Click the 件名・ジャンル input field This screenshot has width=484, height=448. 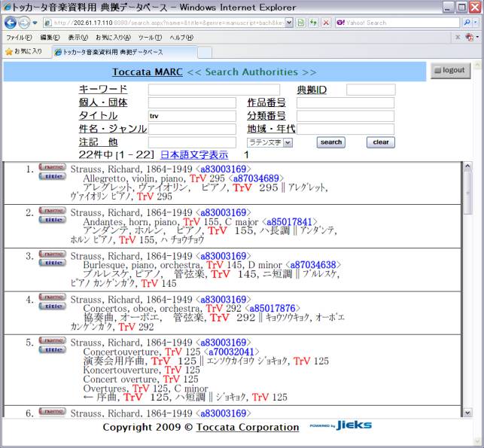192,129
